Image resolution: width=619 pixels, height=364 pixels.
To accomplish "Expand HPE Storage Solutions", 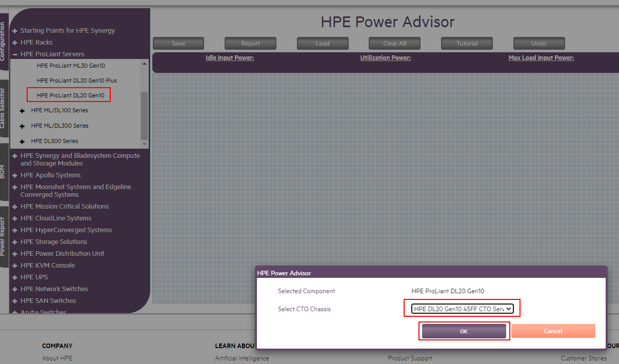I will [15, 242].
